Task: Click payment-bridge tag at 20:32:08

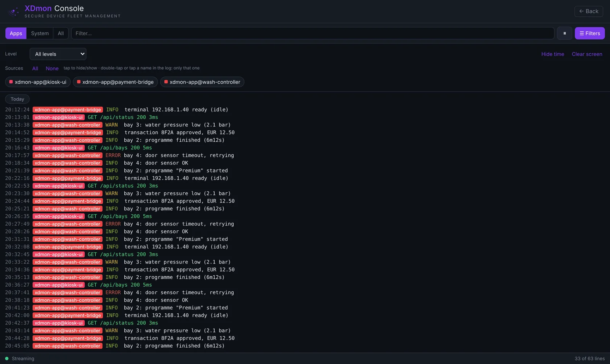Action: (x=68, y=247)
